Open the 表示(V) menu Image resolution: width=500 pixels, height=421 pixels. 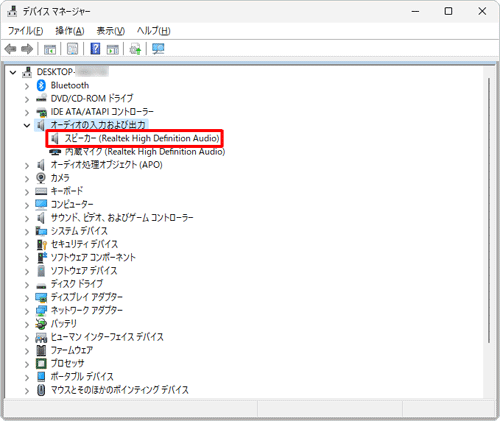(111, 31)
